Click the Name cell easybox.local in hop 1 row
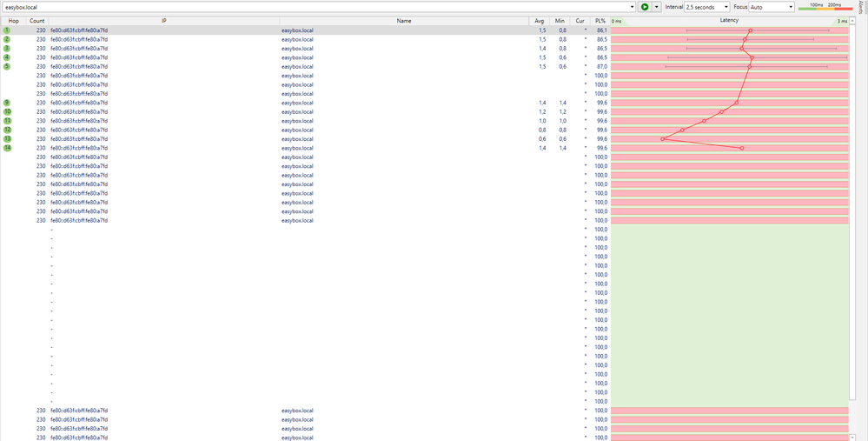868x441 pixels. click(297, 30)
